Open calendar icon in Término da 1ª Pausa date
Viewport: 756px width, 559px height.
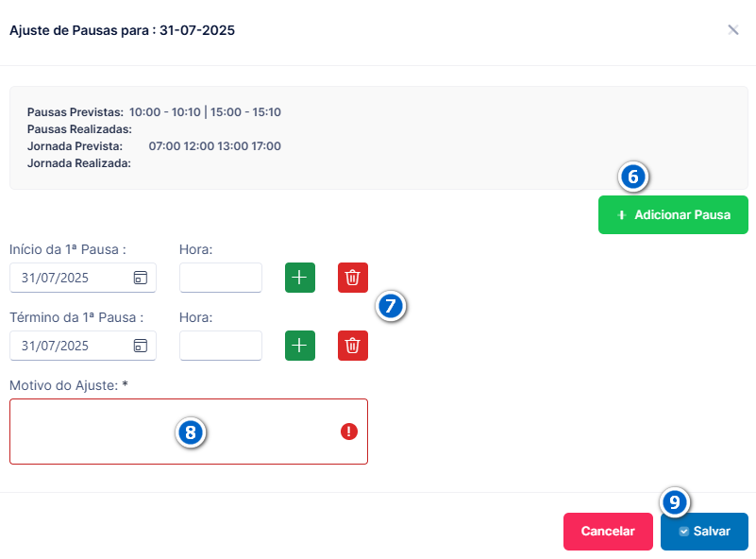point(141,346)
